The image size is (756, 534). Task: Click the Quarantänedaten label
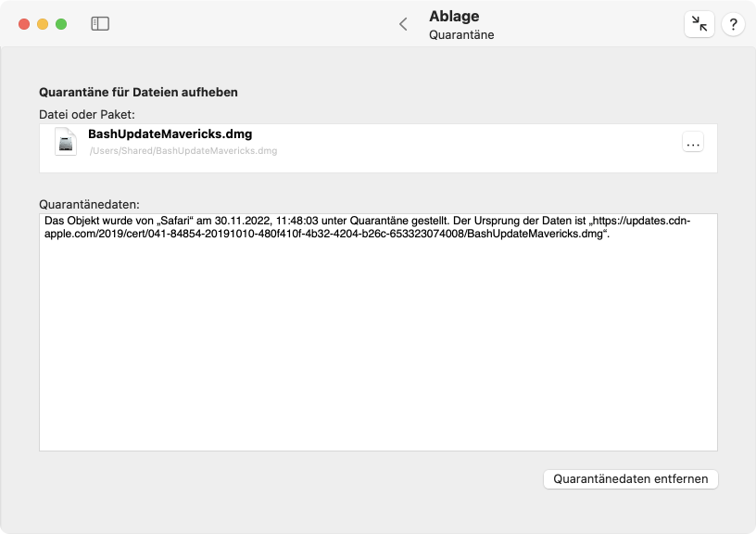pyautogui.click(x=89, y=205)
